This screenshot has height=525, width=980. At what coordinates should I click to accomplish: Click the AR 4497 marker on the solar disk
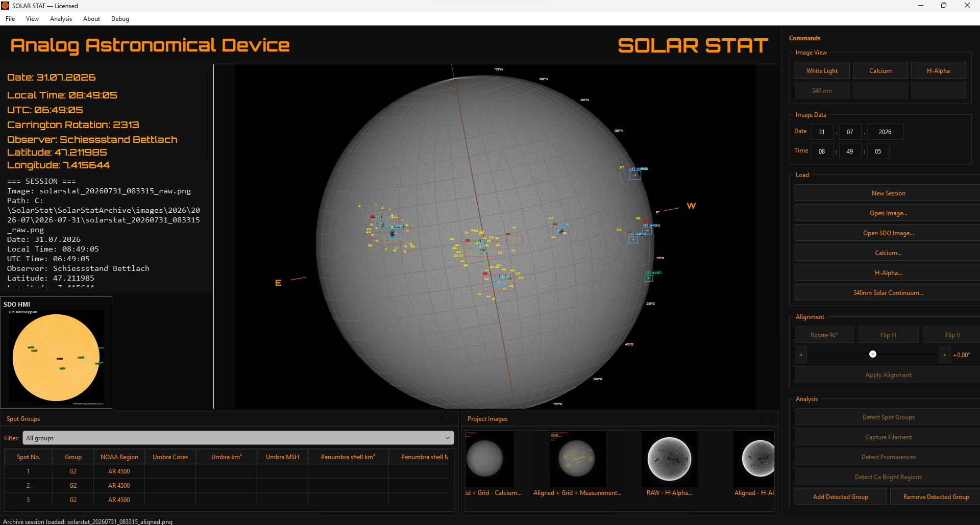[649, 278]
